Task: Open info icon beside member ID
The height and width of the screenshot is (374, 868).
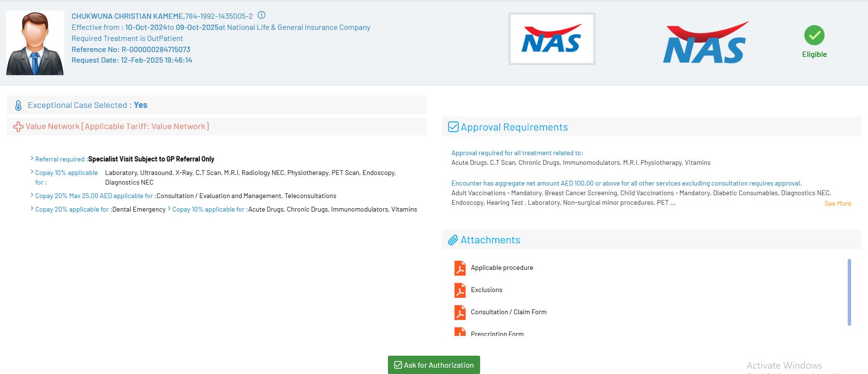Action: tap(262, 15)
